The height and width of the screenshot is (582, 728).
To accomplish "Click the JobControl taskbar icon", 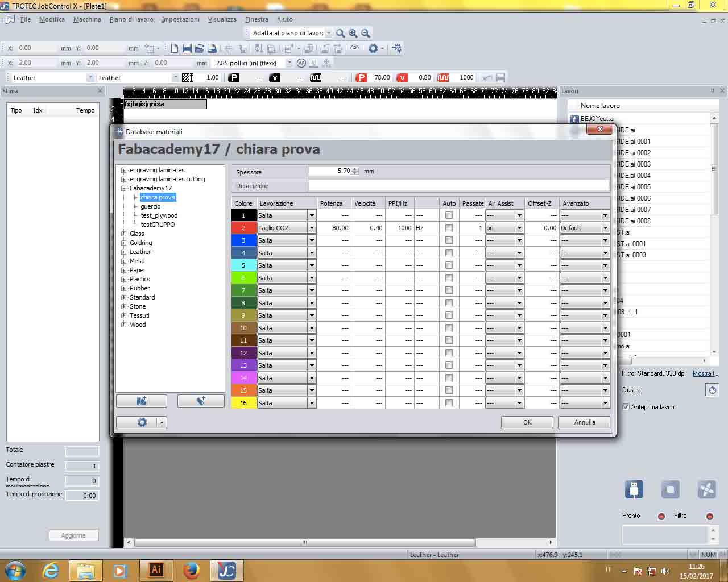I will coord(226,570).
